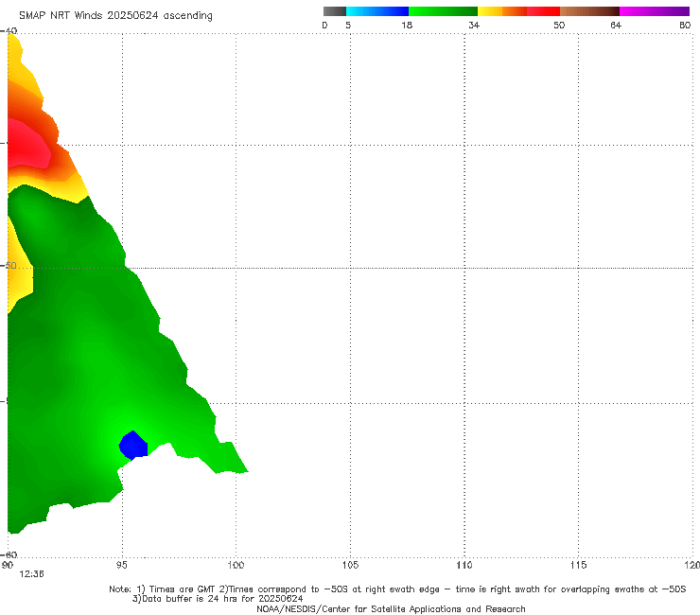Viewport: 700px width, 615px height.
Task: Click the longitude label '105'
Action: [350, 566]
